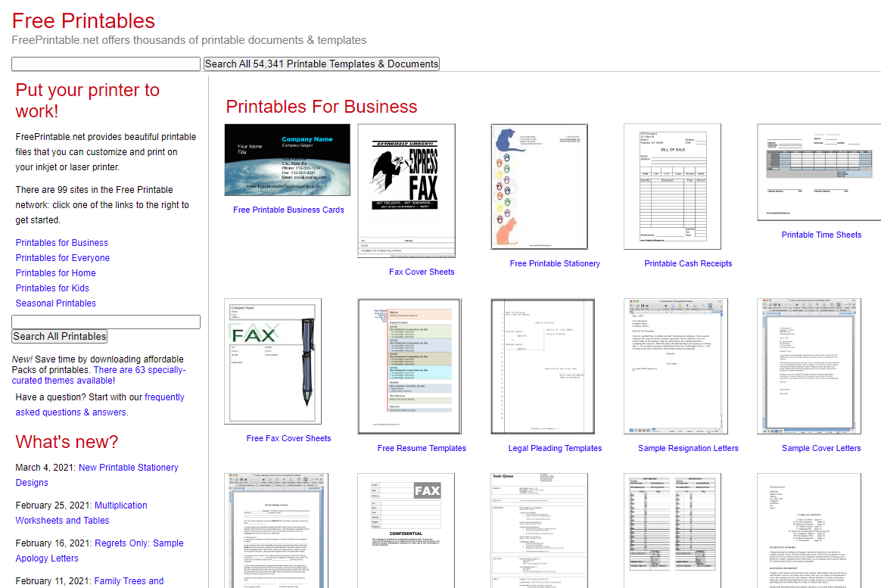Open New Printable Stationery Designs news link
The image size is (881, 588).
click(x=128, y=468)
